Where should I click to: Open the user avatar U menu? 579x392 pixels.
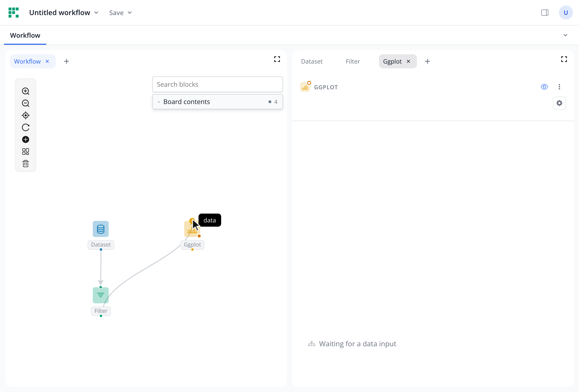point(566,13)
